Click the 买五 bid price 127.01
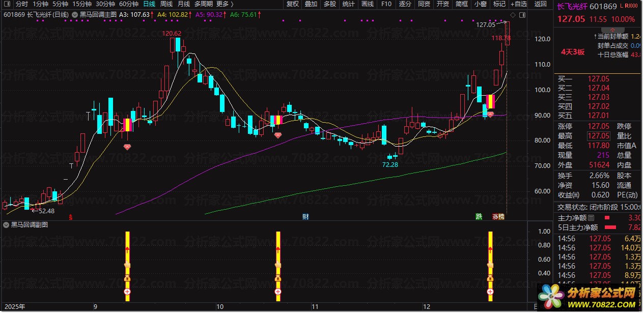The height and width of the screenshot is (313, 644). tap(598, 116)
